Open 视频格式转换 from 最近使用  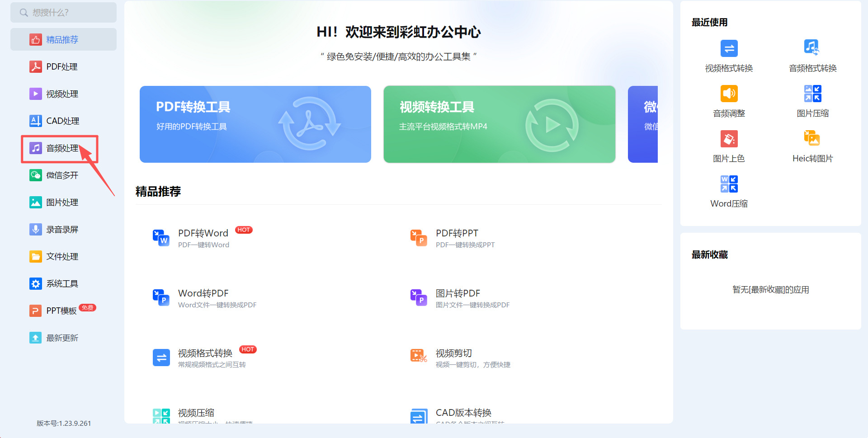coord(728,55)
